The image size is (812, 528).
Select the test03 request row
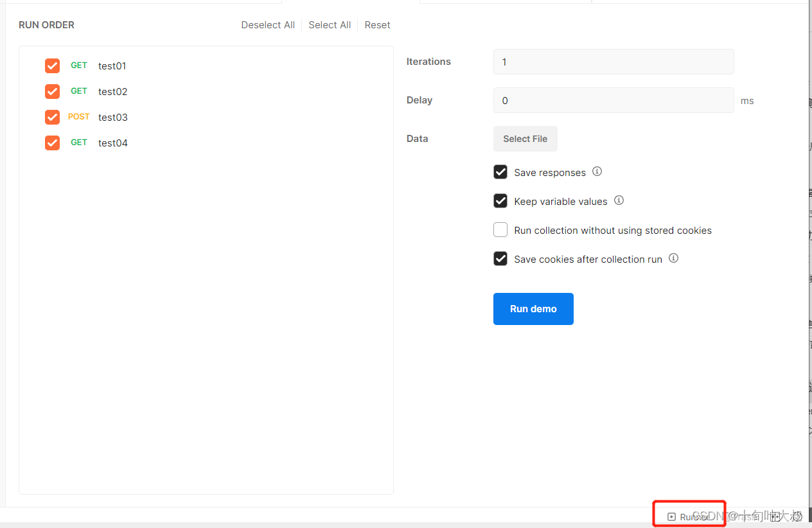click(206, 117)
